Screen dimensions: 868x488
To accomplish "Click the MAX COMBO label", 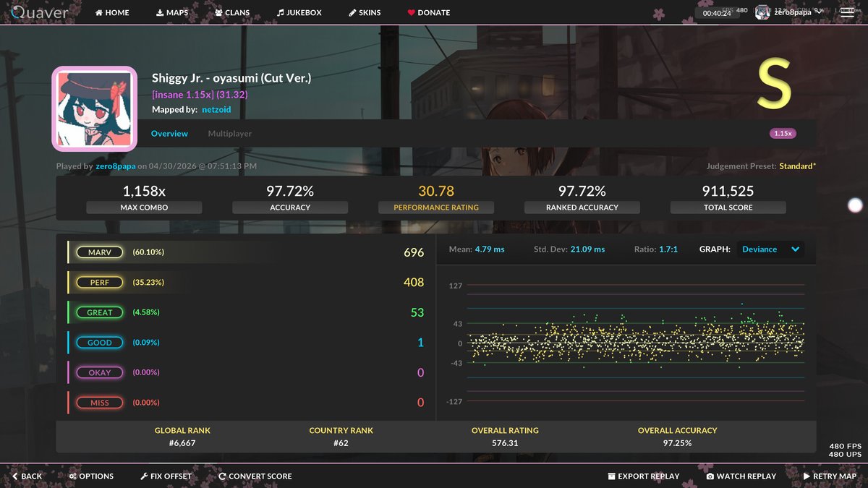I will click(144, 207).
